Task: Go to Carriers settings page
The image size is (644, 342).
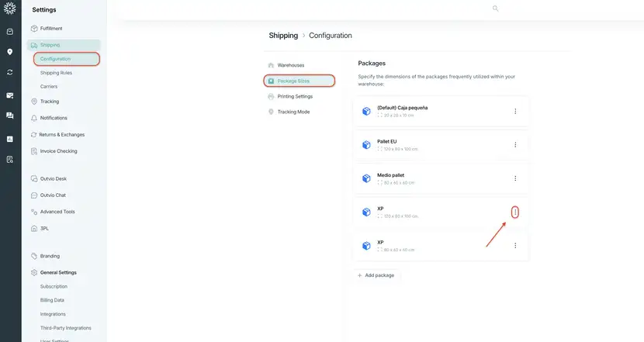Action: pos(48,87)
